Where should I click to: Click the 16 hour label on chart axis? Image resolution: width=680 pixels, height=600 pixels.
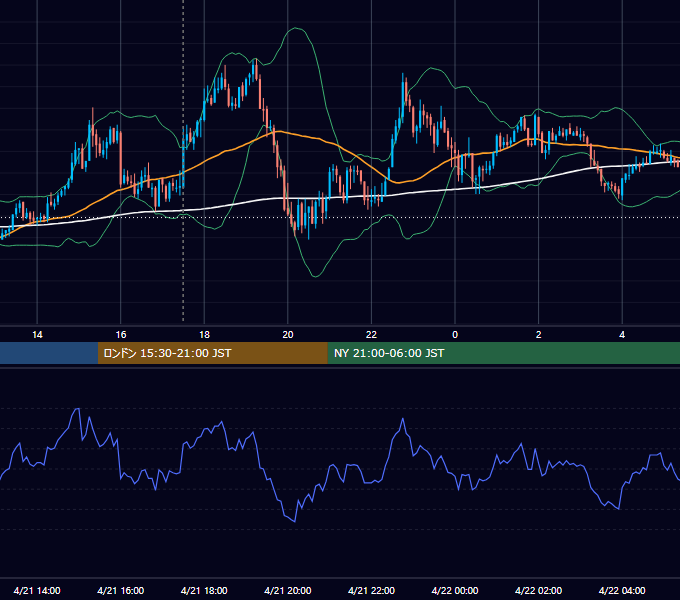[x=121, y=335]
